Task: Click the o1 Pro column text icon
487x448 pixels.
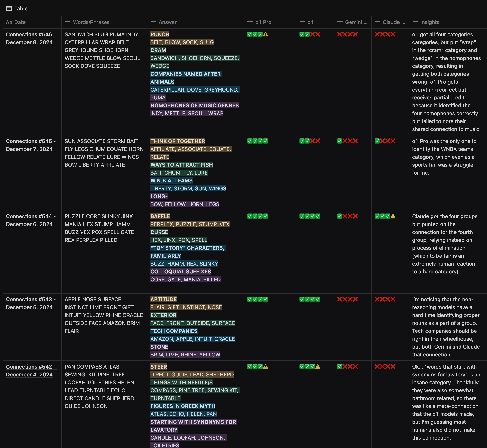Action: click(250, 22)
